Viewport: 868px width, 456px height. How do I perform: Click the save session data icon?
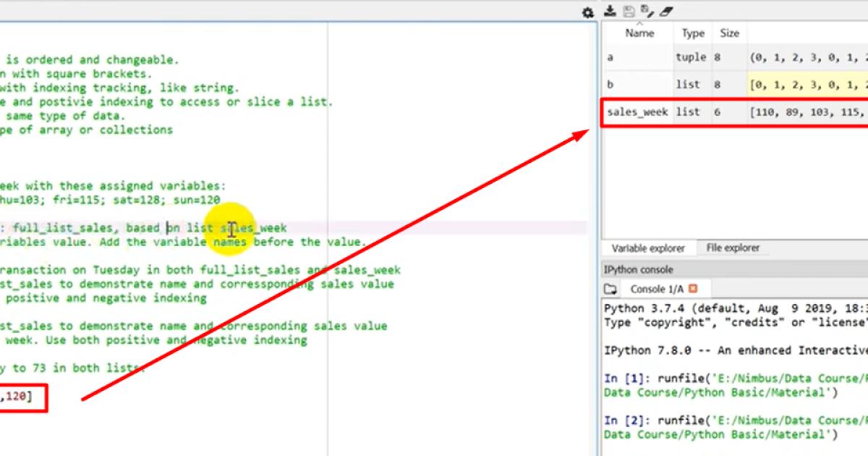pos(629,11)
